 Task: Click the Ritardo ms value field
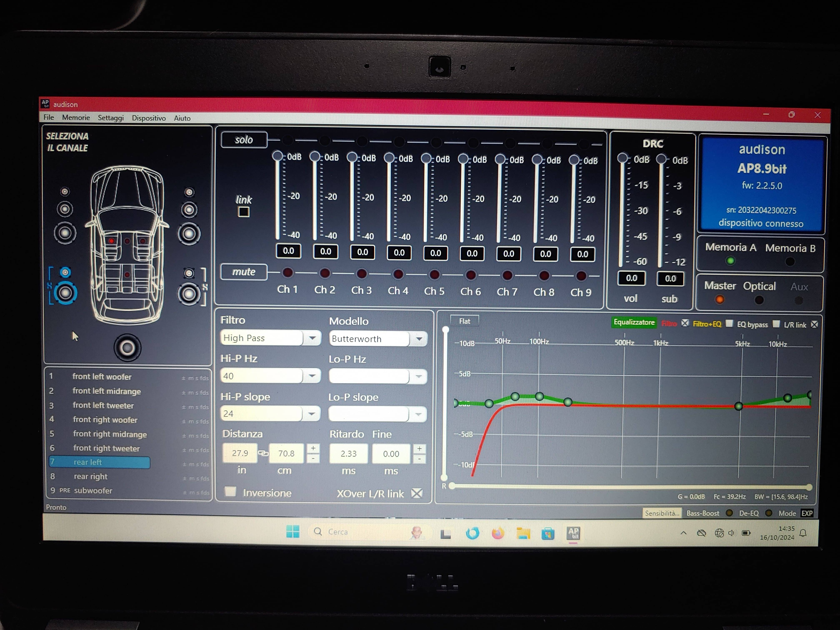click(x=349, y=453)
